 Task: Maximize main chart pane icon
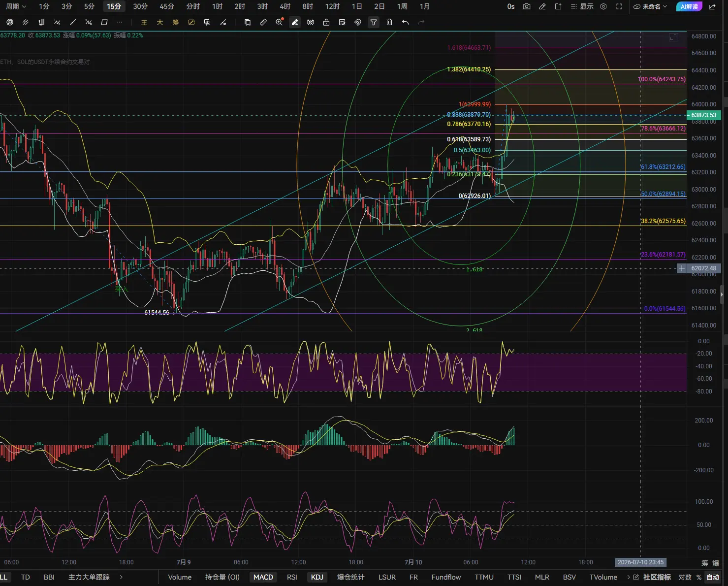[673, 37]
